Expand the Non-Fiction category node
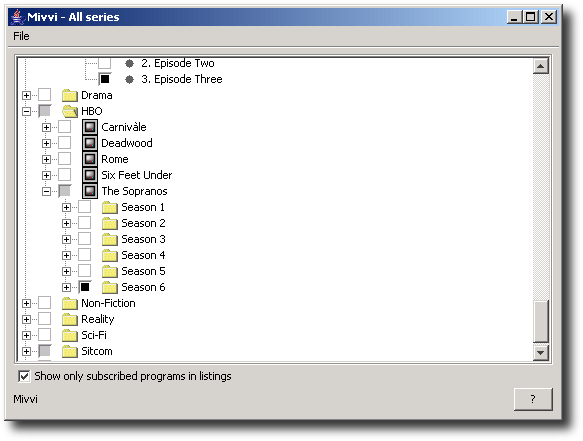 (x=26, y=303)
